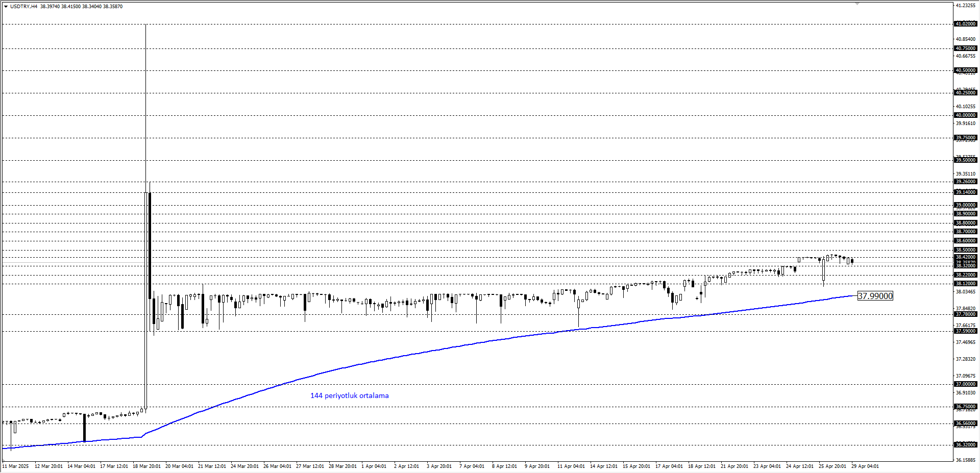Click the 39.50000 price level label

[x=965, y=160]
